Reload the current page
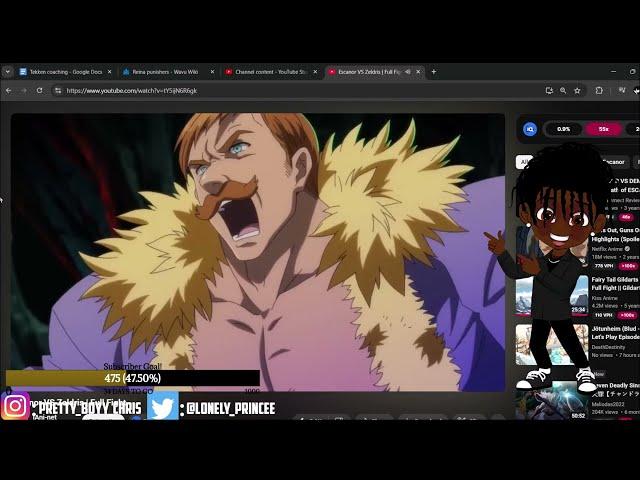This screenshot has width=640, height=480. click(40, 91)
